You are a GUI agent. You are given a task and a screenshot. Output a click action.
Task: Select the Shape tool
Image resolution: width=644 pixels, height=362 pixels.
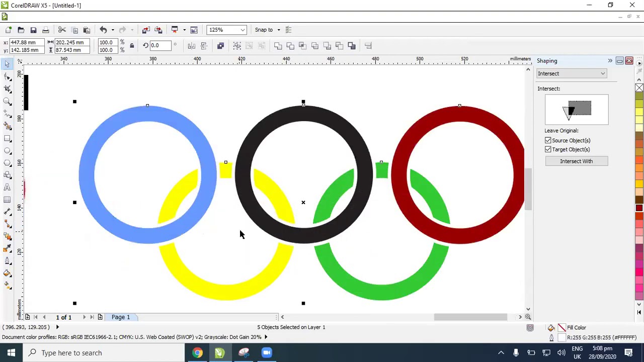[x=7, y=77]
